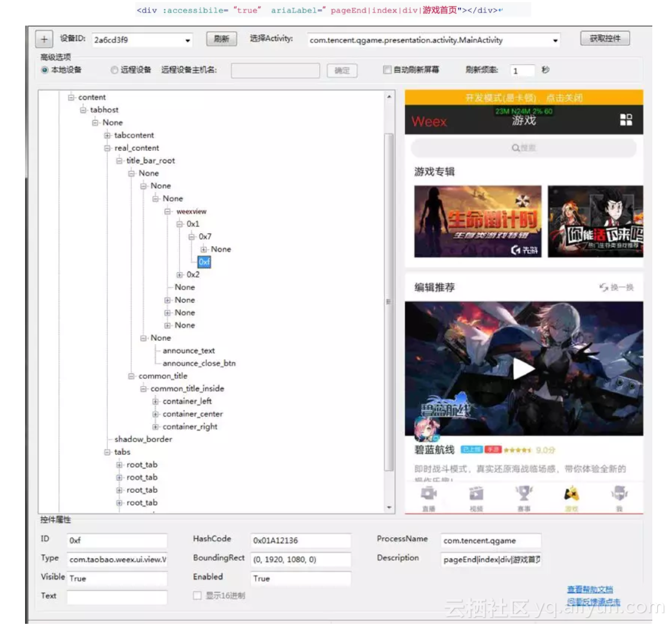Open the 生命倒计时 game album thumbnail
Image resolution: width=672 pixels, height=625 pixels.
478,222
